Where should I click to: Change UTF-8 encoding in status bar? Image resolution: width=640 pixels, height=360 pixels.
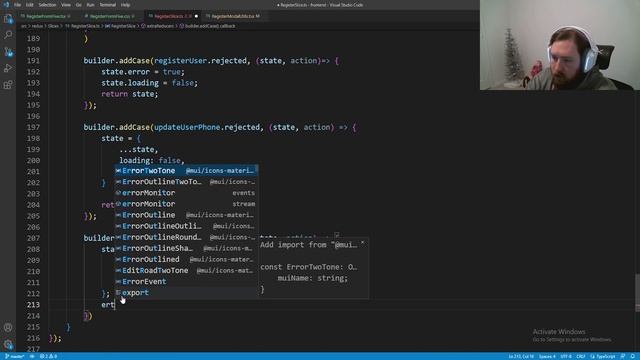point(566,356)
